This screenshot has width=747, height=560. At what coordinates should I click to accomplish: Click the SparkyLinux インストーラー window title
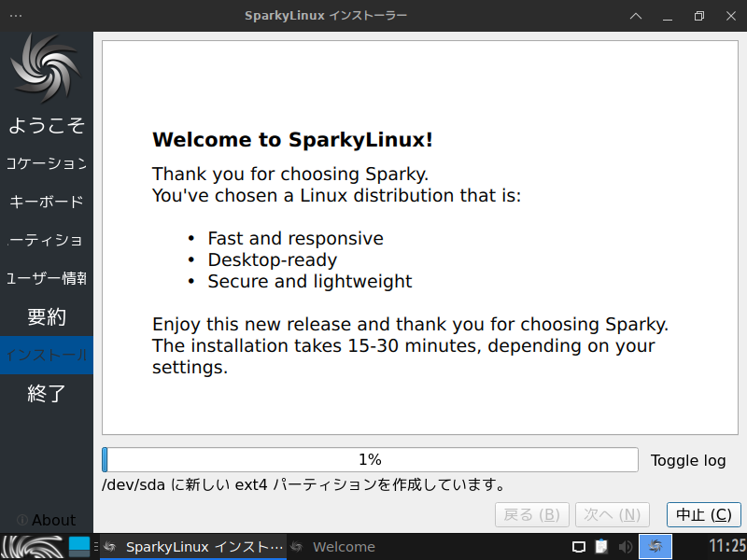(326, 16)
